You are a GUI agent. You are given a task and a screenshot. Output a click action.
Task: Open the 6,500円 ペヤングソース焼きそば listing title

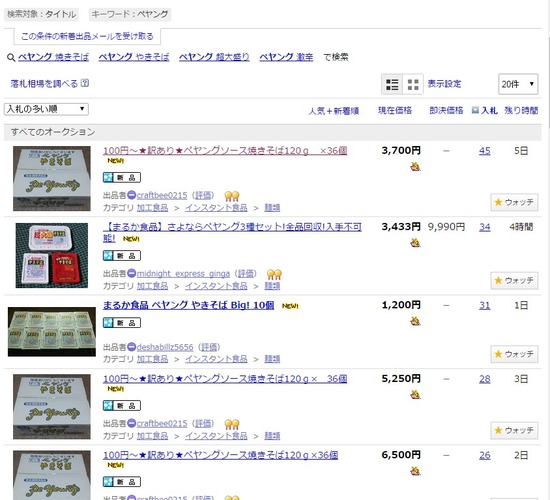[x=220, y=455]
